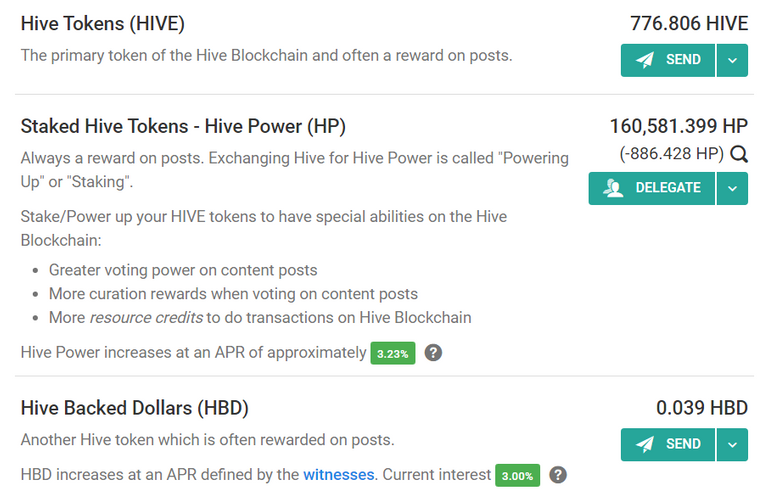Click the paper plane icon on HBD Send
This screenshot has height=498, width=768.
click(x=645, y=444)
